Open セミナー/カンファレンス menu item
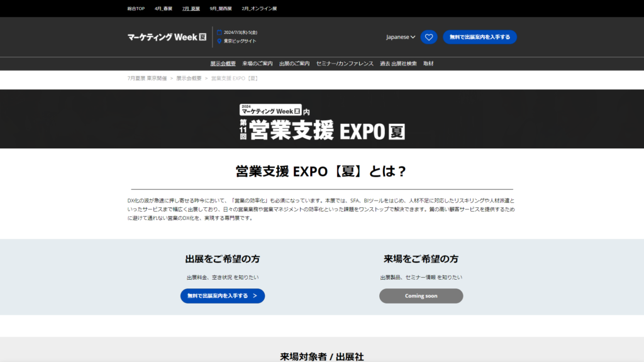This screenshot has height=362, width=644. (345, 63)
